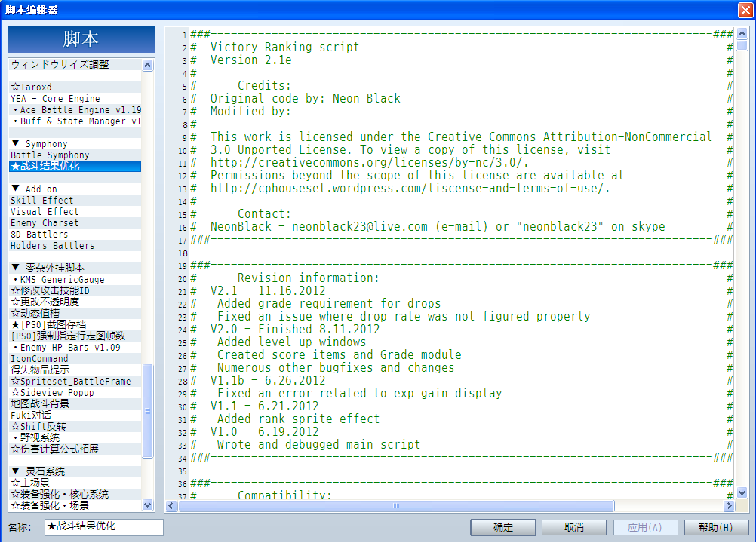
Task: Close the script editor window
Action: (745, 10)
